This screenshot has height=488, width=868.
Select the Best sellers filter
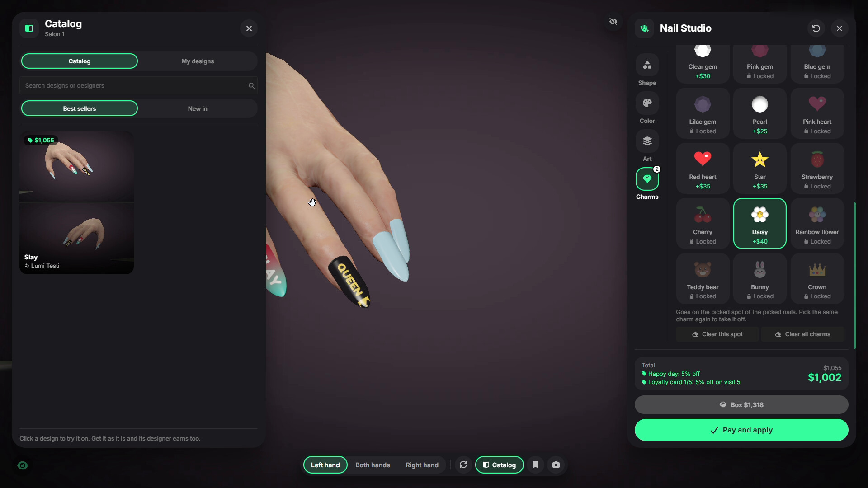[x=80, y=108]
